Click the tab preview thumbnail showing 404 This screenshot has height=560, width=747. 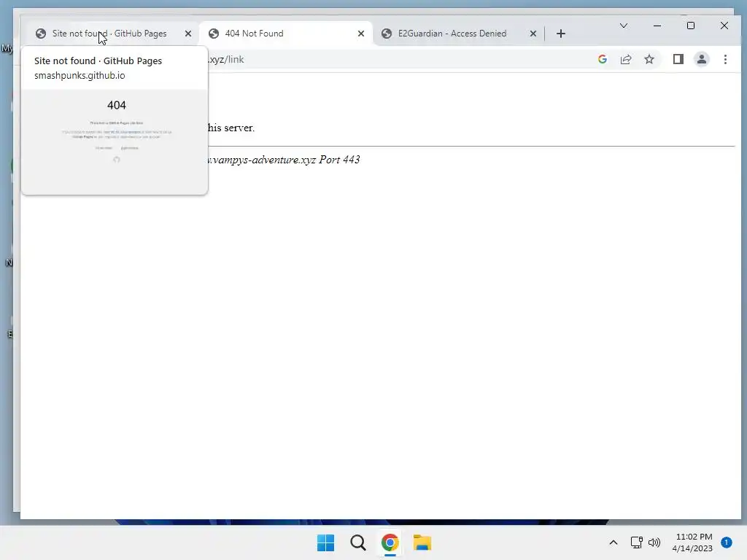click(115, 141)
